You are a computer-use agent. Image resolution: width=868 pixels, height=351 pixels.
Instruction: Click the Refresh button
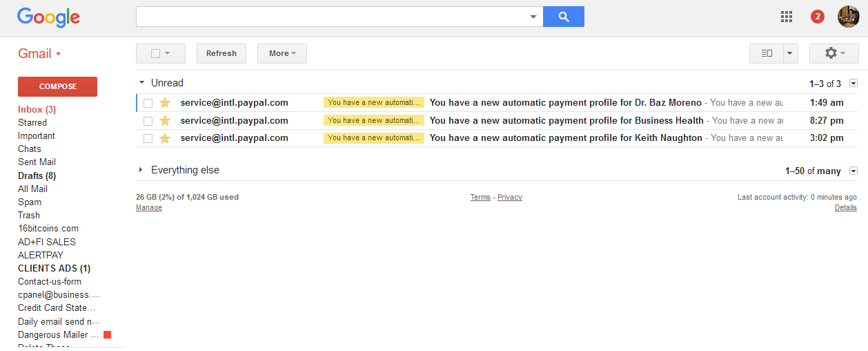click(221, 53)
